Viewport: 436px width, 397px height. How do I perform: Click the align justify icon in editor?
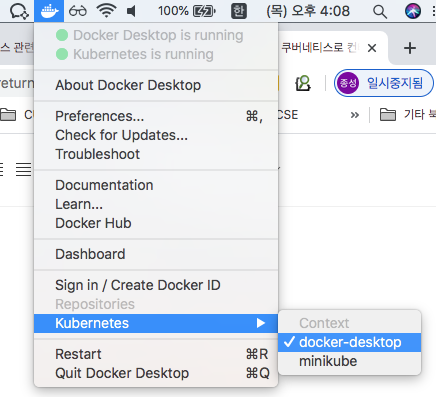(x=23, y=169)
